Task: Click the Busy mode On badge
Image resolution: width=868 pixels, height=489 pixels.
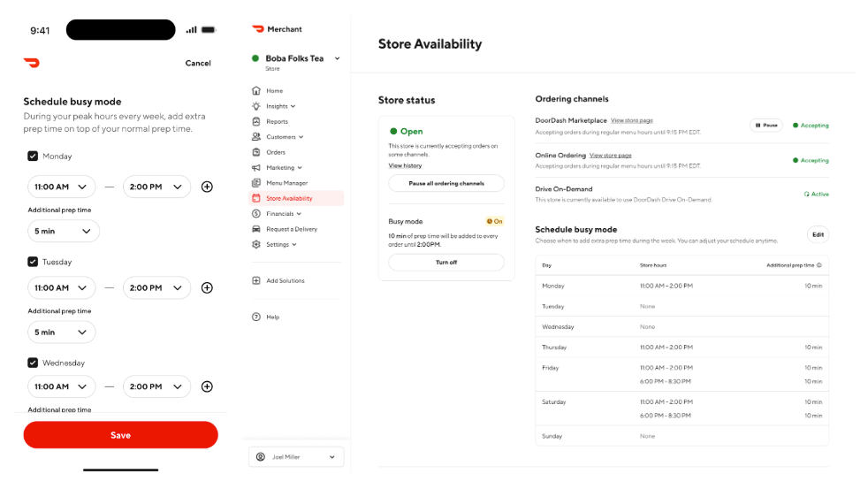Action: coord(494,222)
